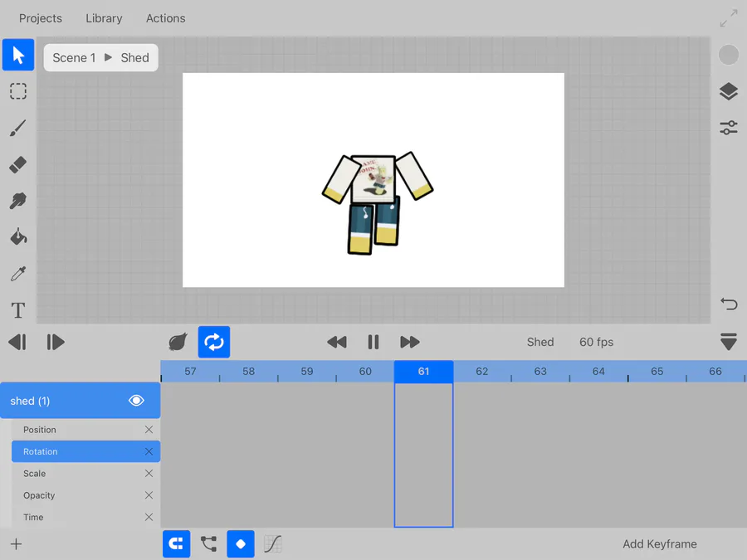Change the 60 fps frame rate
This screenshot has width=747, height=560.
coord(596,342)
